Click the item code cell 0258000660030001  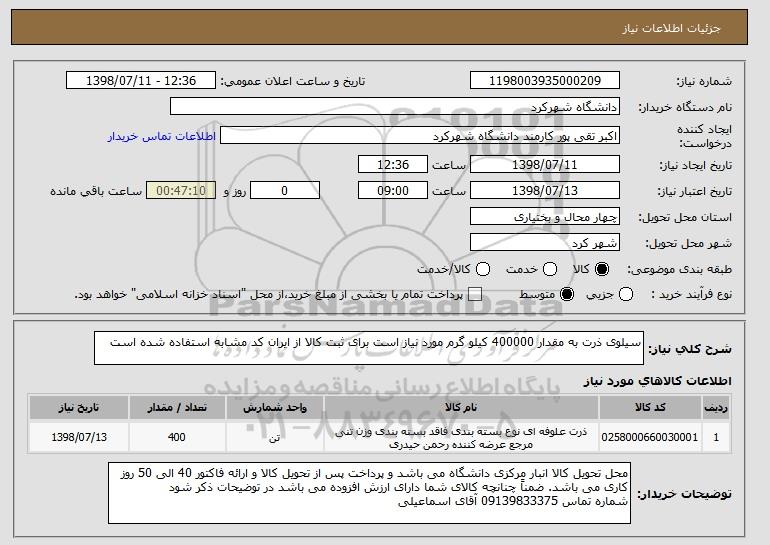pyautogui.click(x=650, y=437)
